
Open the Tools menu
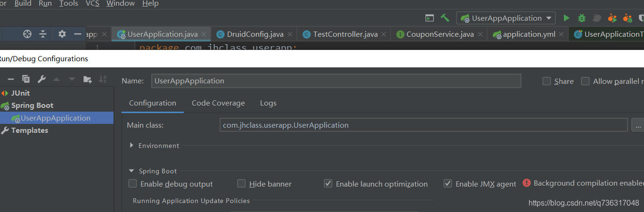[69, 4]
